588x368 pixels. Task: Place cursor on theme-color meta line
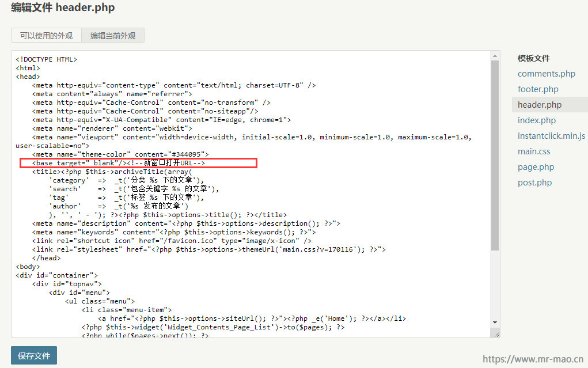(120, 154)
